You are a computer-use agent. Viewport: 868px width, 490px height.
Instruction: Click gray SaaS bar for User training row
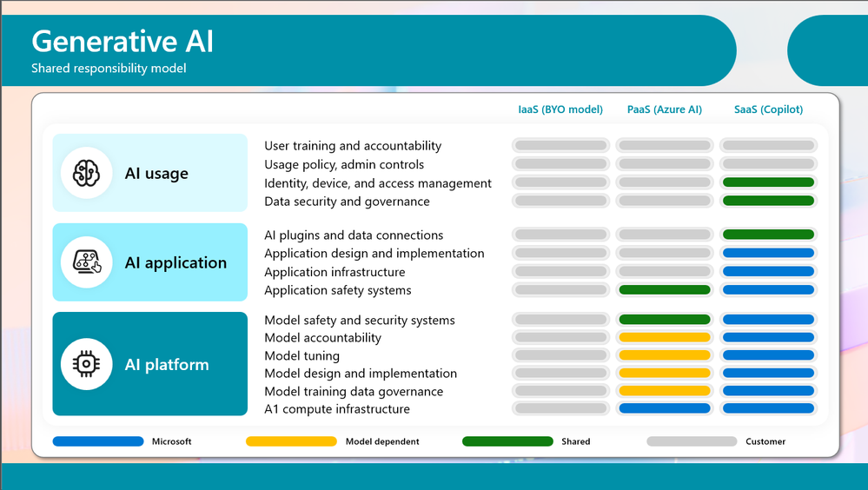click(x=768, y=146)
